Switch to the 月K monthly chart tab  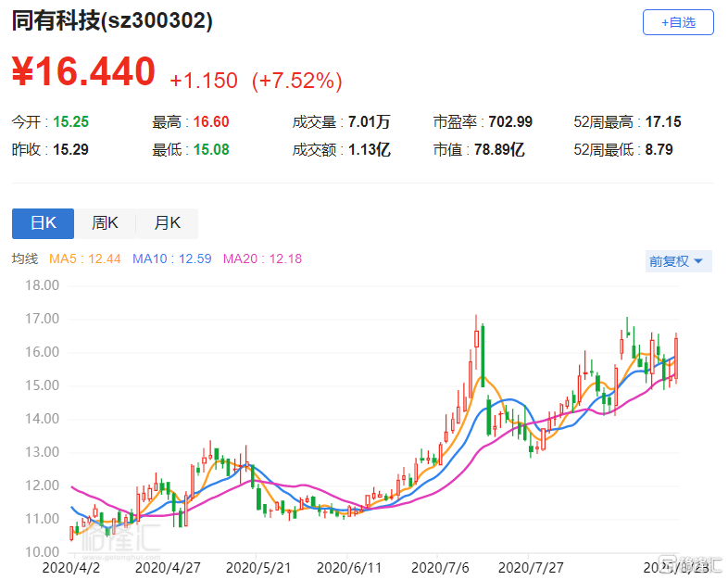[167, 223]
